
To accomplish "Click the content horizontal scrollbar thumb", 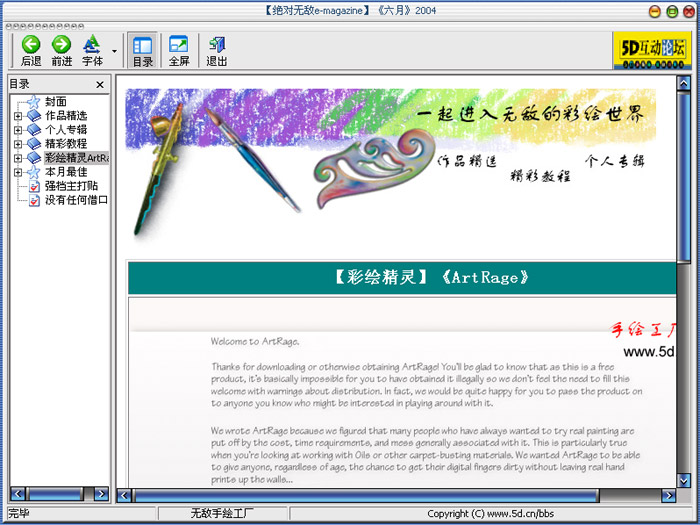I will coord(366,495).
